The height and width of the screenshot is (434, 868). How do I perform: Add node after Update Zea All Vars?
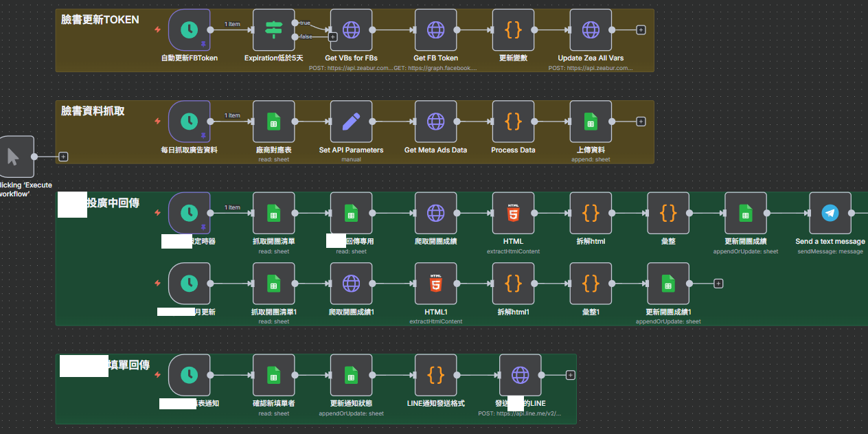click(641, 30)
